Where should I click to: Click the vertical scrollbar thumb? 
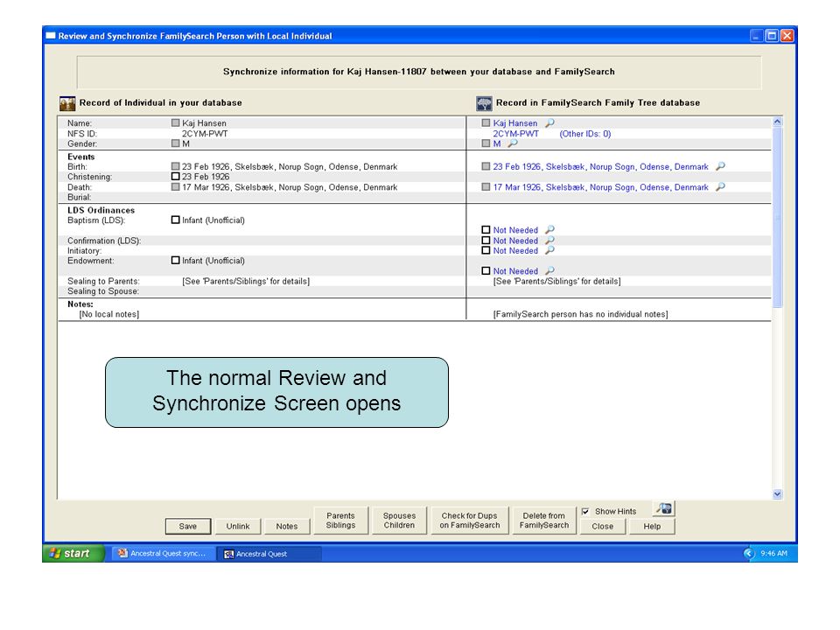coord(777,217)
